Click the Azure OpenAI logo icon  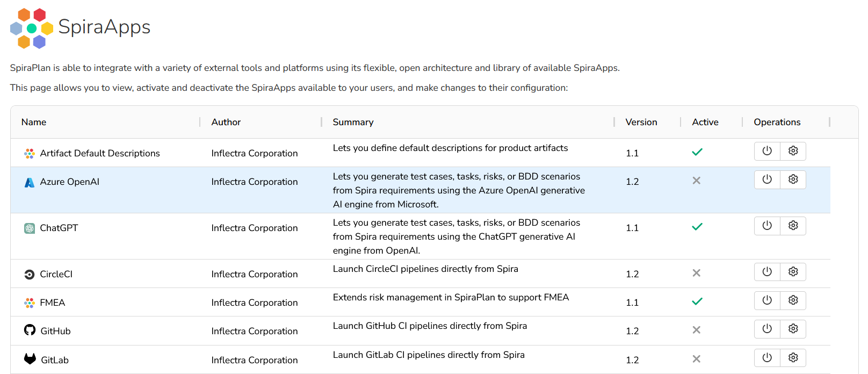click(30, 183)
